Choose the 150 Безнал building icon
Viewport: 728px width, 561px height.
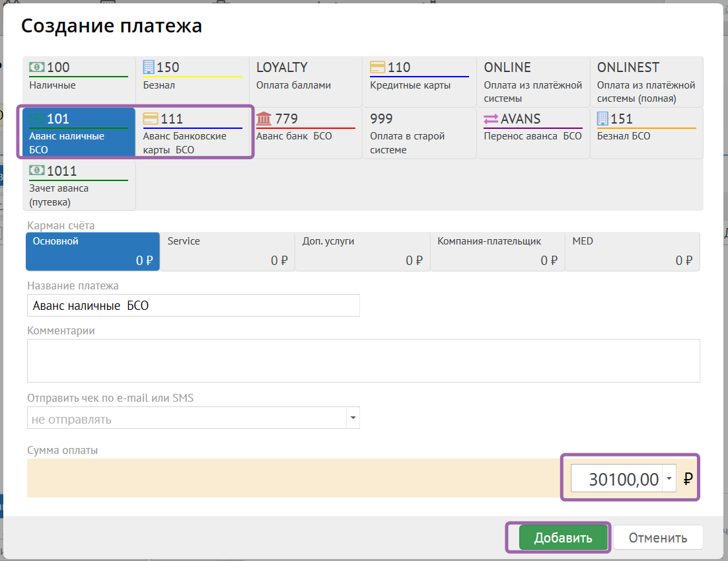[x=149, y=67]
